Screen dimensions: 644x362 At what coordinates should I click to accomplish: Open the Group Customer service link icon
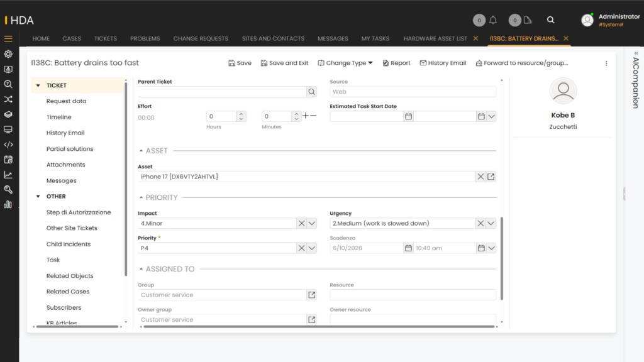coord(312,295)
